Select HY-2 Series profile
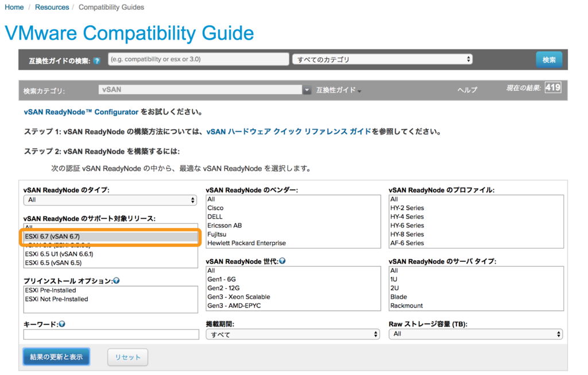Screen dimensions: 588x375 pos(476,208)
